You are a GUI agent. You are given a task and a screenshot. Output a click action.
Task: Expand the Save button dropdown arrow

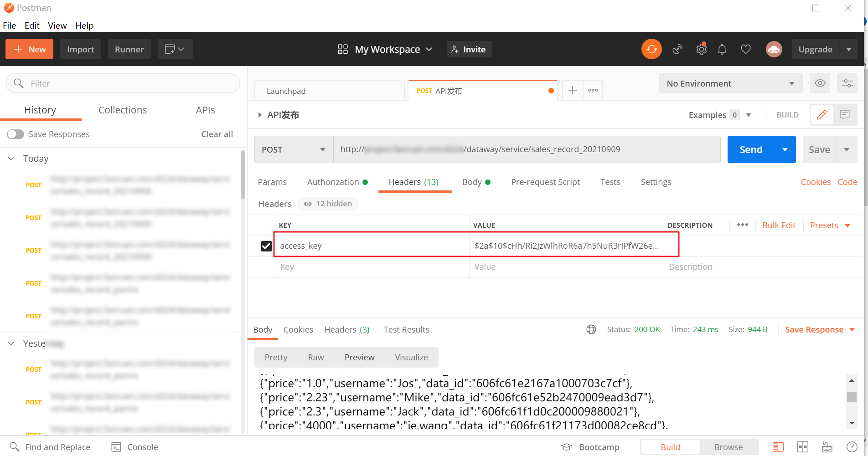pos(847,149)
